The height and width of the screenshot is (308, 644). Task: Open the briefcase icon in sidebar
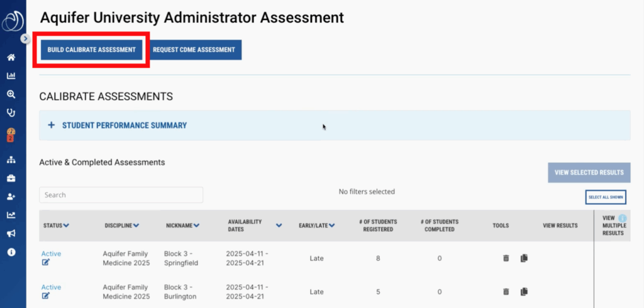(x=11, y=179)
